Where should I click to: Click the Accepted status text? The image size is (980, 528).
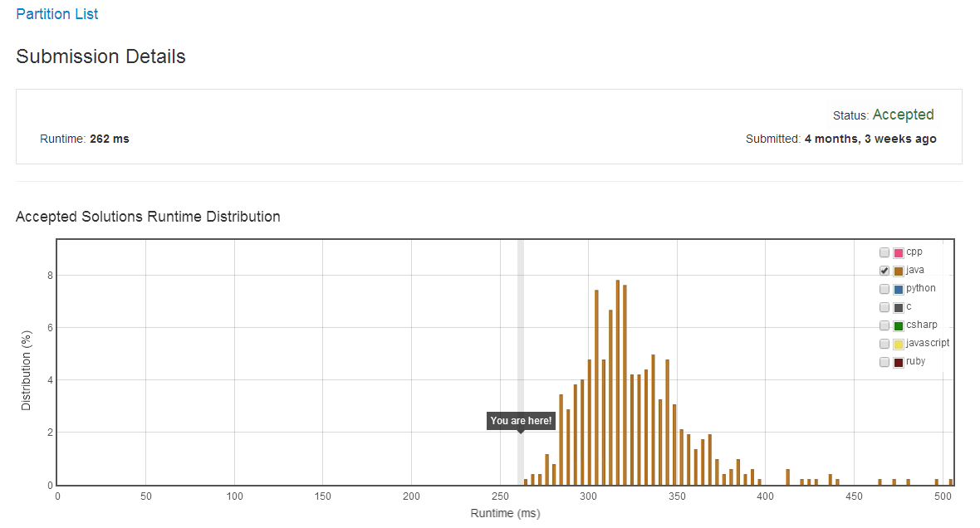[903, 115]
